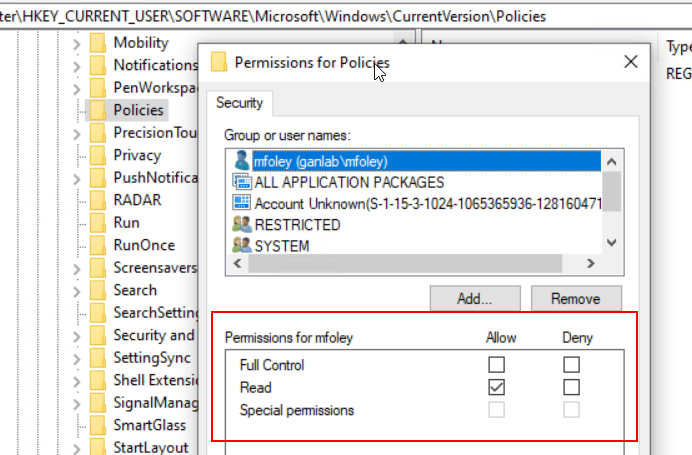Select the ALL APPLICATION PACKAGES icon
This screenshot has height=455, width=692.
[241, 182]
